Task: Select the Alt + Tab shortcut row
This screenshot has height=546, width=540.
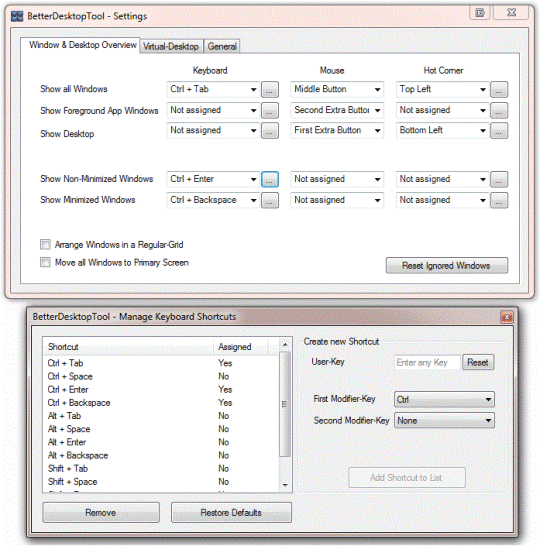Action: click(161, 416)
